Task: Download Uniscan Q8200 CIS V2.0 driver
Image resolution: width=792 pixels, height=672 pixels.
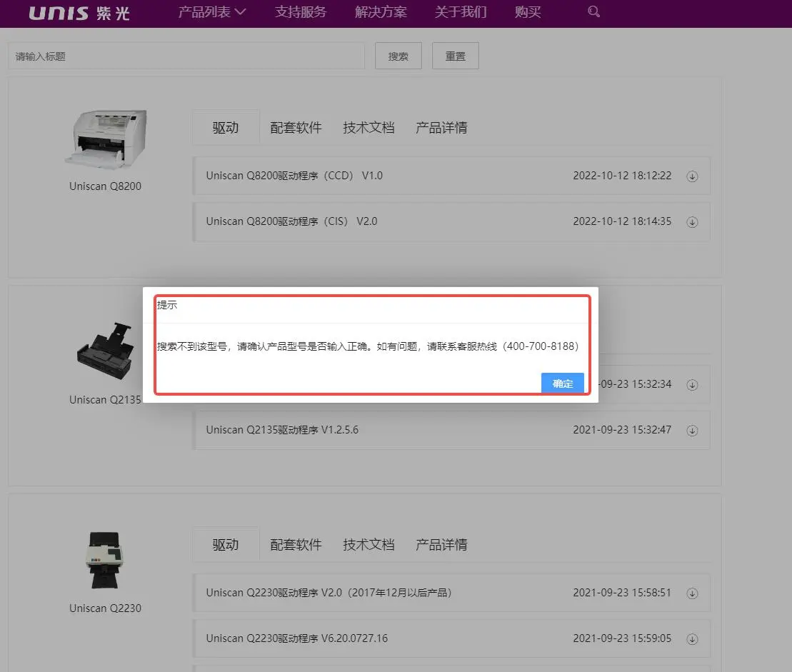Action: [x=692, y=222]
